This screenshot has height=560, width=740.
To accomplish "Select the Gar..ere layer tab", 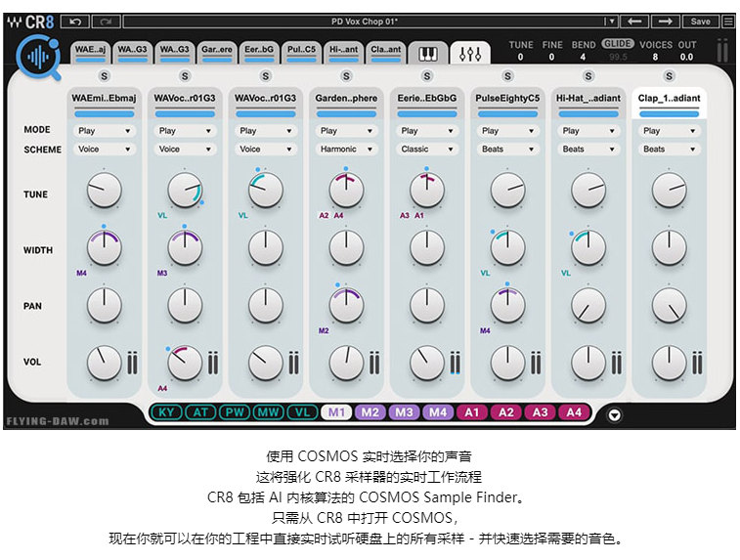I will click(217, 53).
